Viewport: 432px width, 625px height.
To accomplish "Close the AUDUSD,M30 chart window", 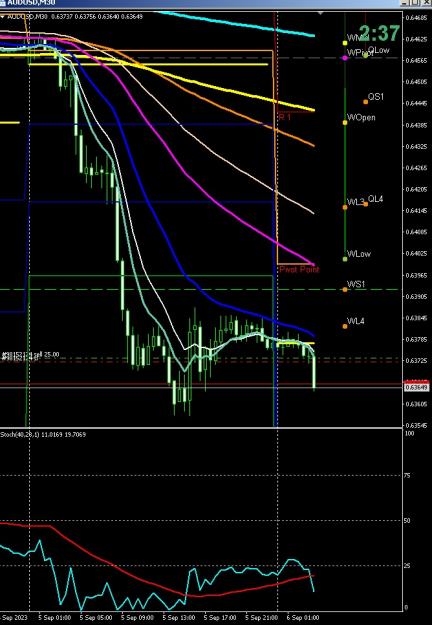I will (x=427, y=3).
